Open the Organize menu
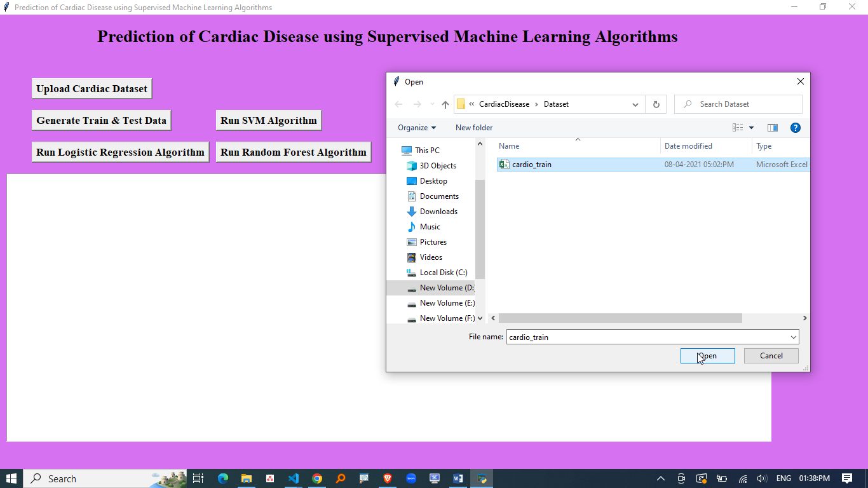Screen dimensions: 868x488 pyautogui.click(x=417, y=128)
